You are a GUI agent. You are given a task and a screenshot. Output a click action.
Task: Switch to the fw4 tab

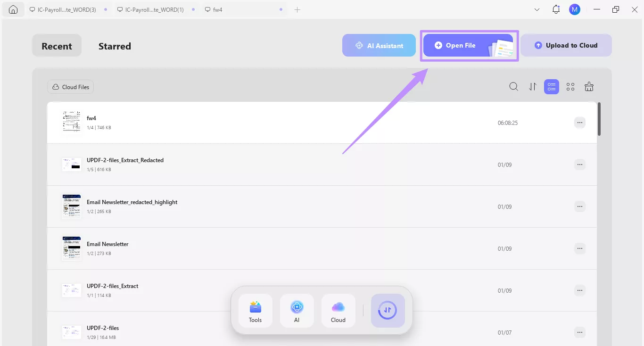click(x=244, y=9)
